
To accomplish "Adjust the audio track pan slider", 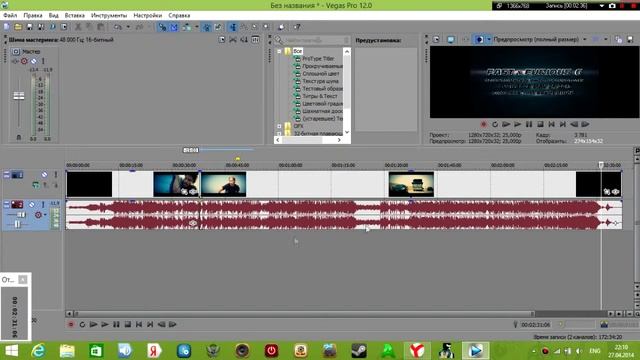I will pos(17,224).
